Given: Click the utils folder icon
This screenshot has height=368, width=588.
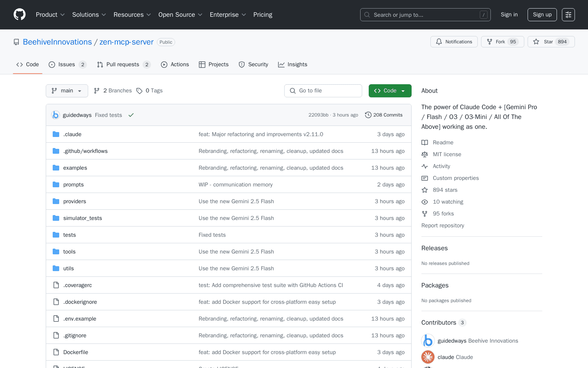Looking at the screenshot, I should coord(56,268).
